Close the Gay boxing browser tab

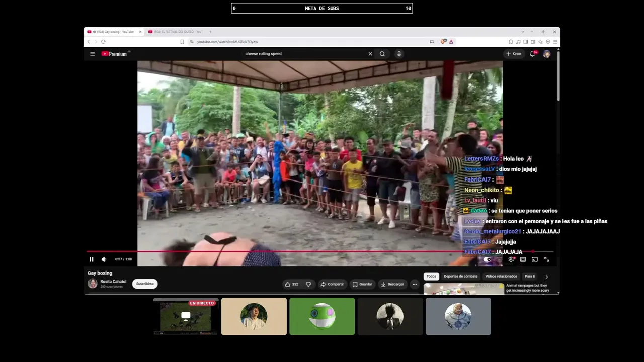(x=140, y=32)
